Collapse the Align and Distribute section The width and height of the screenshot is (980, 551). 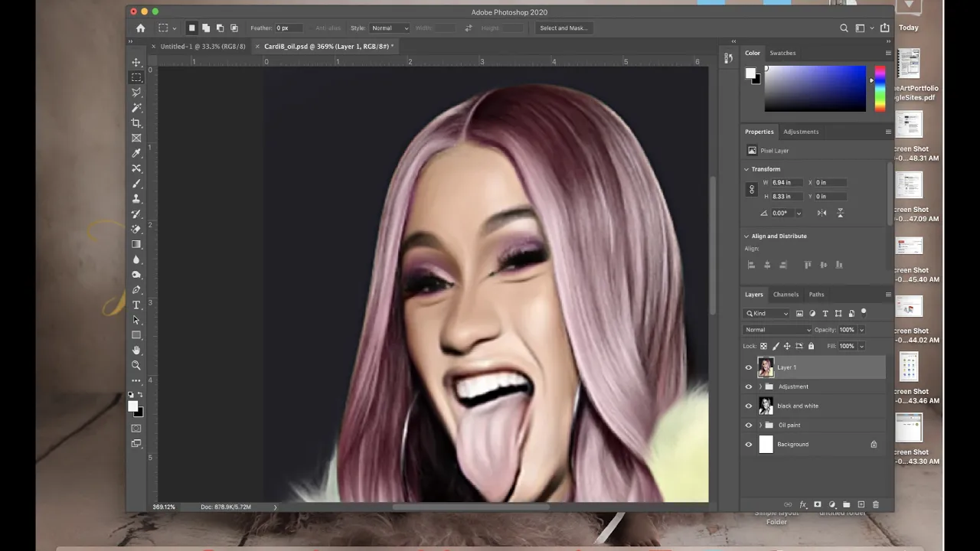click(746, 236)
